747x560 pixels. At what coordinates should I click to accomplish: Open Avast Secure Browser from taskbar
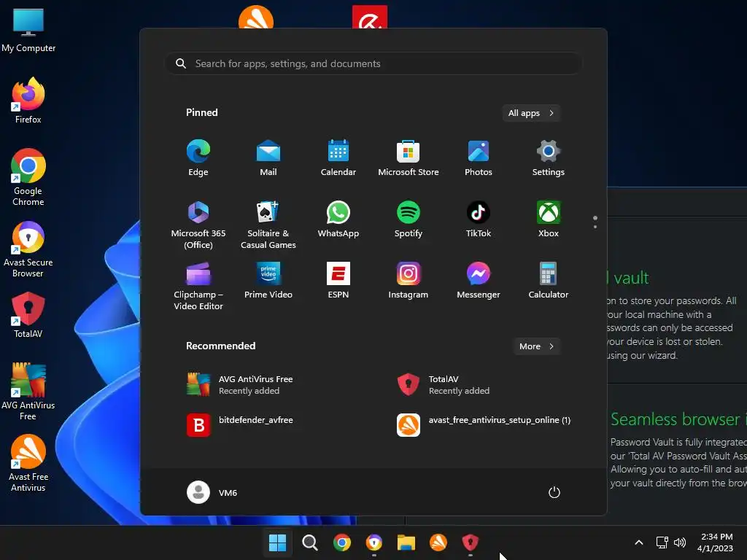[374, 542]
